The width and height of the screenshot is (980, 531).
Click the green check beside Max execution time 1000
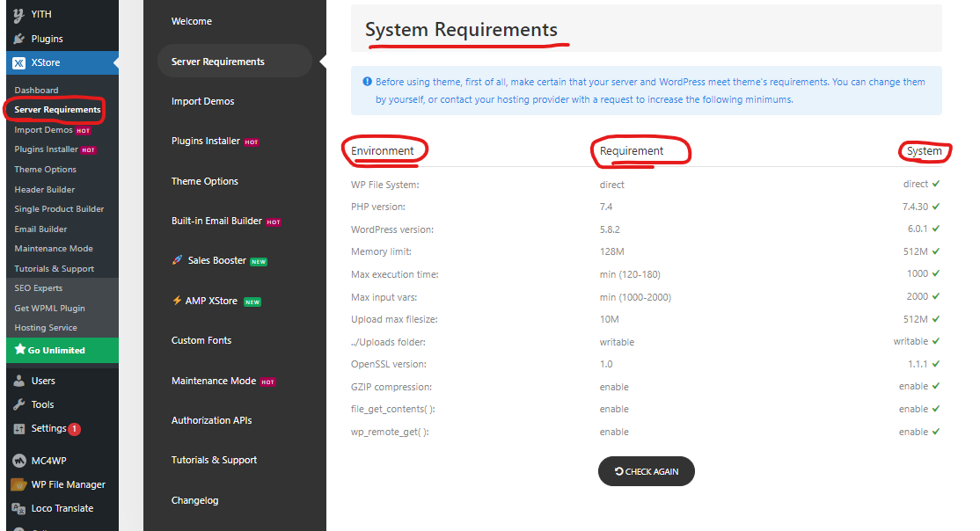point(936,273)
